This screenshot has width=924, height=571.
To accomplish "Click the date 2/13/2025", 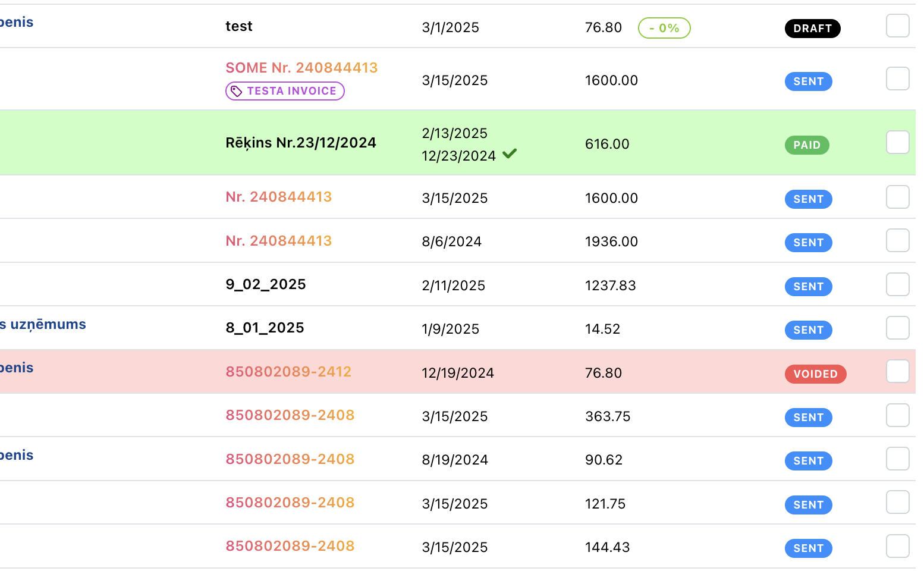I will point(455,133).
